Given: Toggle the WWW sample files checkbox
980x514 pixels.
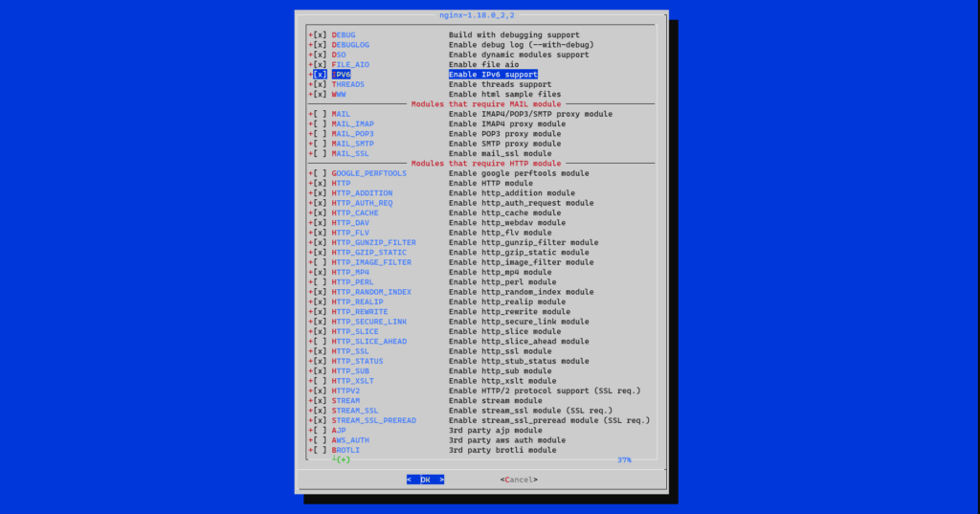Looking at the screenshot, I should pos(320,95).
